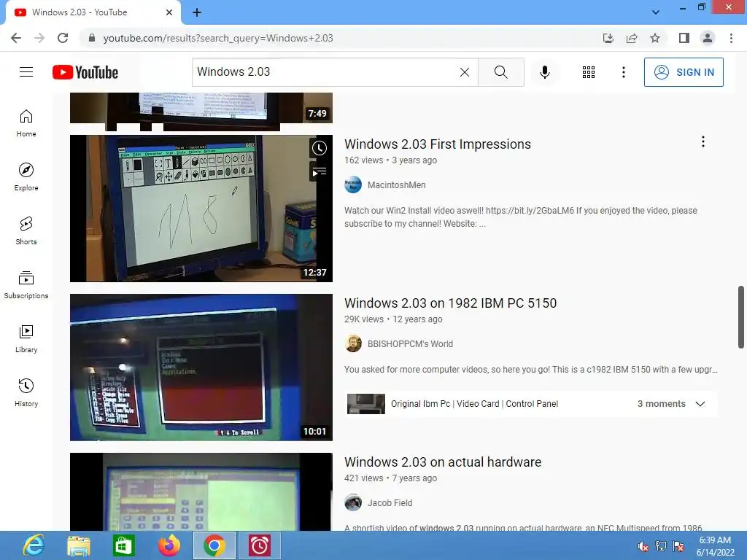Expand the 3 moments chevron
This screenshot has width=747, height=560.
point(700,404)
